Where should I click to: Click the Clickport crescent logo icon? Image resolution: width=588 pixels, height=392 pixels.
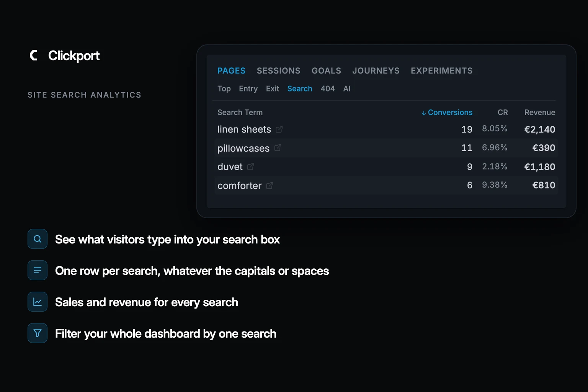click(x=34, y=55)
